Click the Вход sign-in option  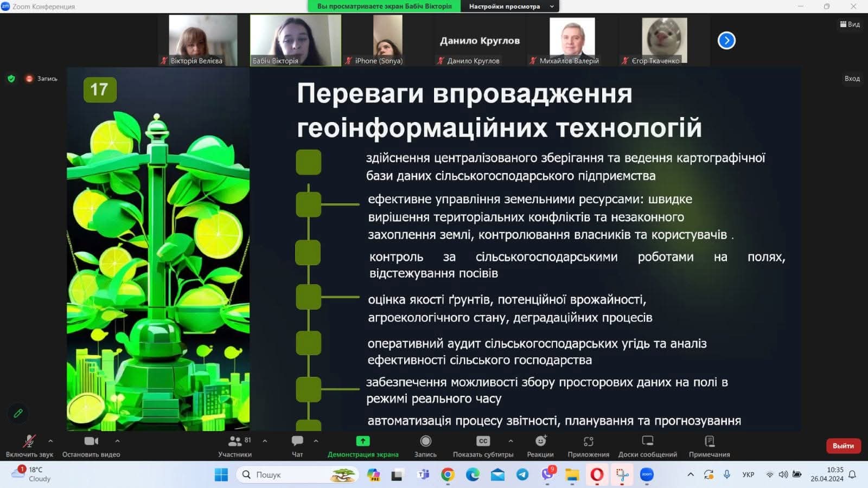852,79
